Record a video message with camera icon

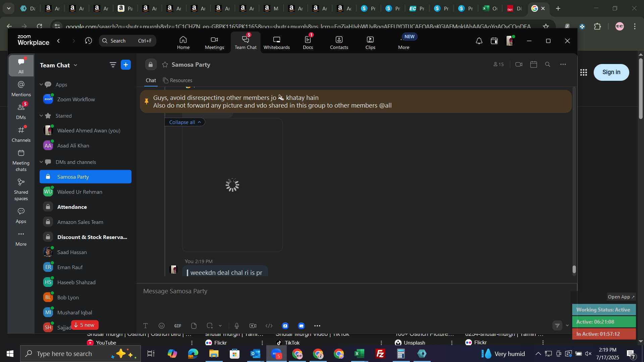click(253, 326)
